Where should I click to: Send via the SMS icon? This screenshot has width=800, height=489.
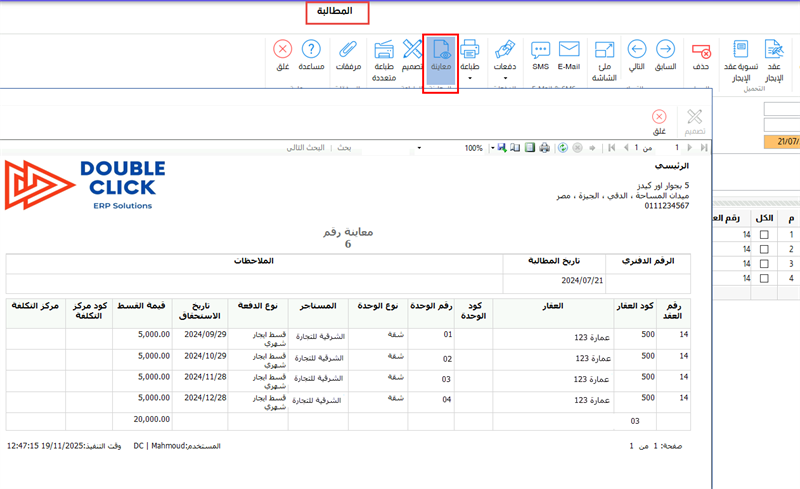pos(540,56)
